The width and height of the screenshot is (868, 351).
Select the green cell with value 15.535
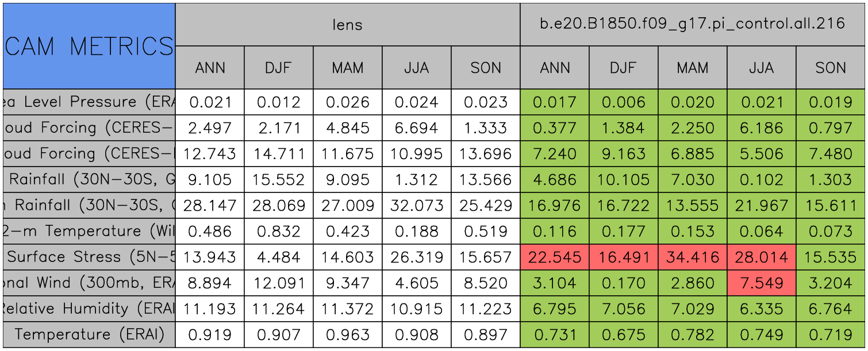point(831,257)
